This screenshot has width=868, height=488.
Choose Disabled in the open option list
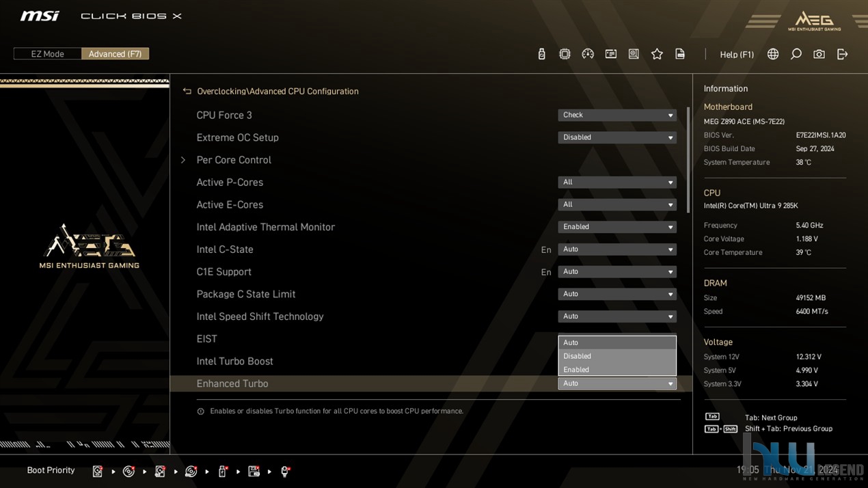[617, 356]
